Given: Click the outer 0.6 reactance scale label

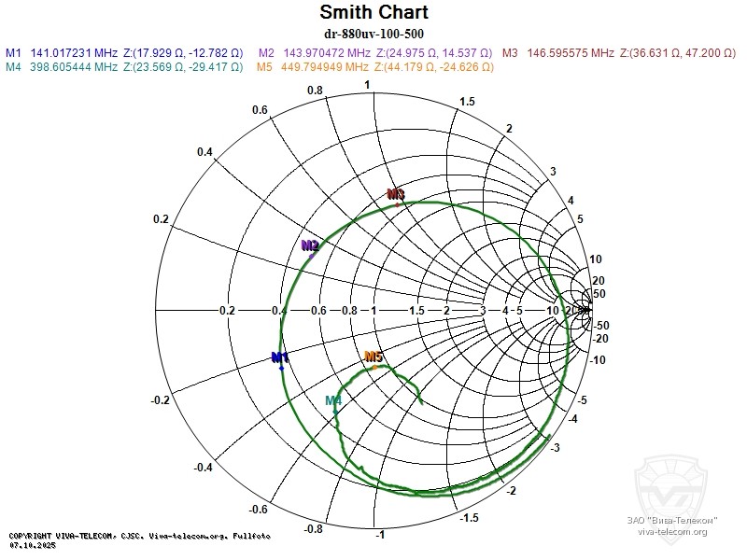Looking at the screenshot, I should click(259, 109).
